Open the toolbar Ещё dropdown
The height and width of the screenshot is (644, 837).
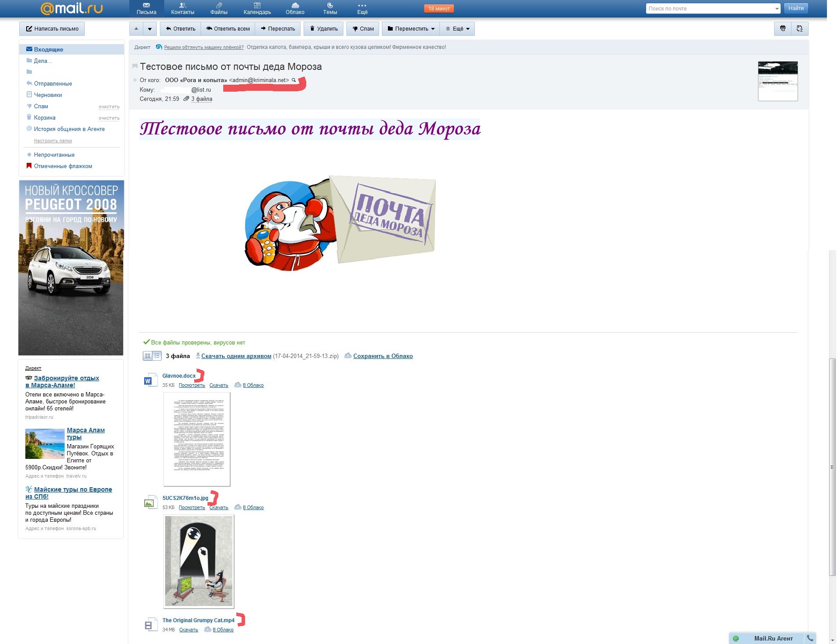457,29
